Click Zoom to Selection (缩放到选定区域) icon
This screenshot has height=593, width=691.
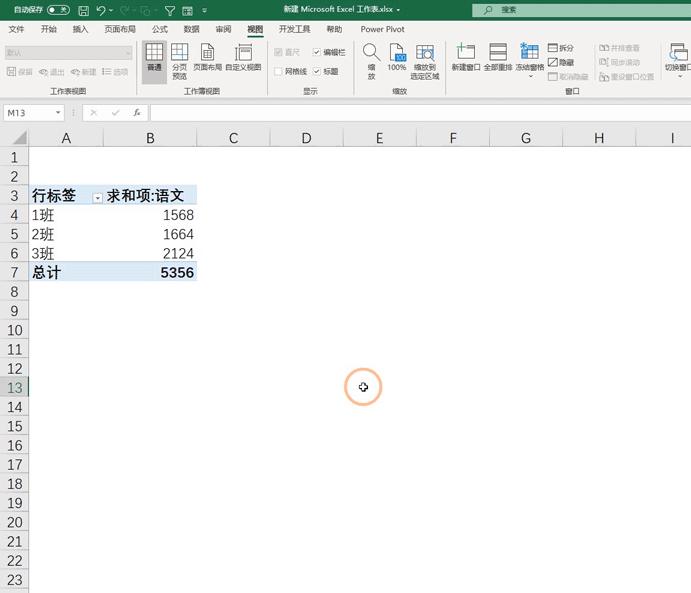click(x=425, y=61)
